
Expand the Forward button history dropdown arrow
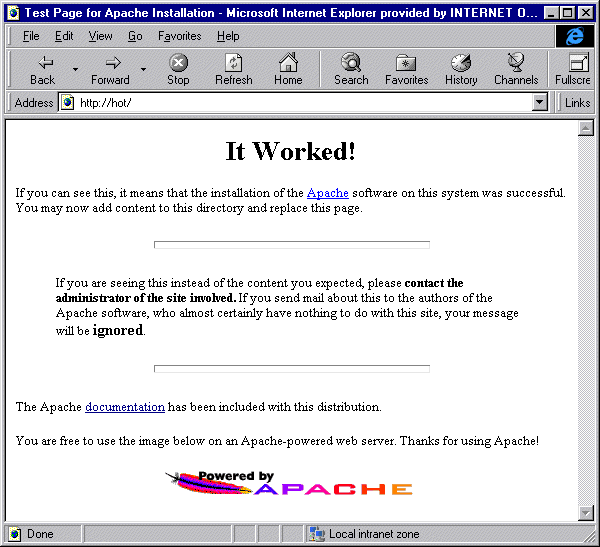(x=143, y=69)
